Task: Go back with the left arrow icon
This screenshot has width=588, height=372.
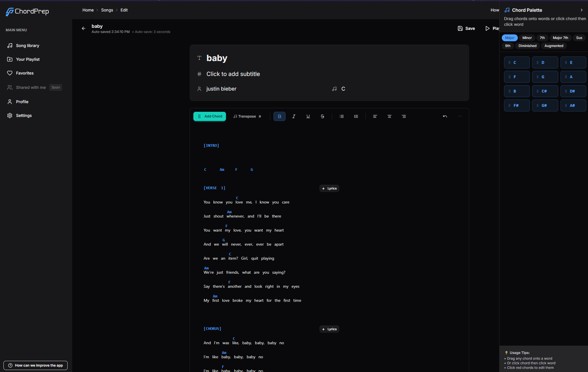Action: coord(84,28)
